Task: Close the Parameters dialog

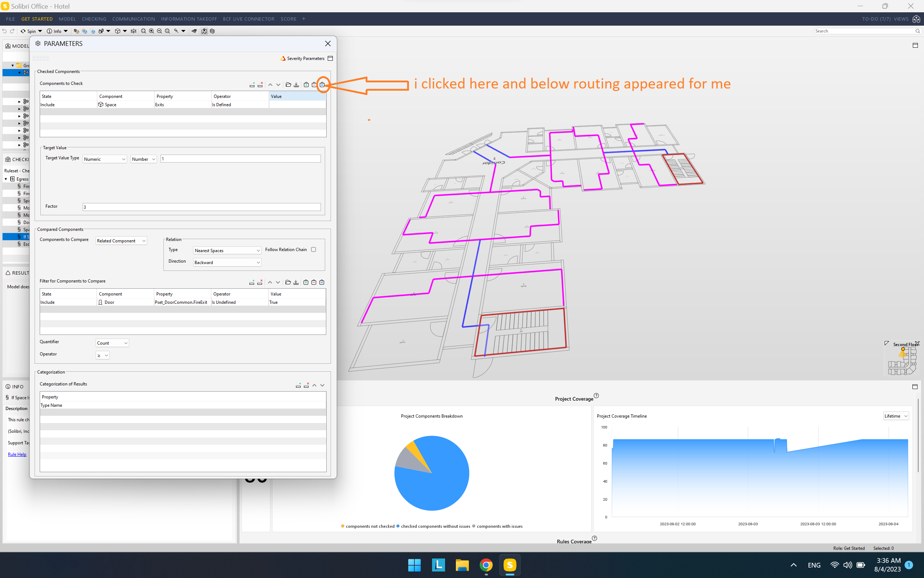Action: pos(328,44)
